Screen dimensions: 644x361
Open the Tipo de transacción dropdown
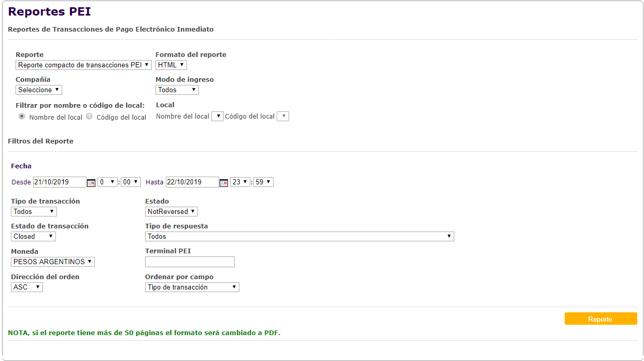(34, 212)
